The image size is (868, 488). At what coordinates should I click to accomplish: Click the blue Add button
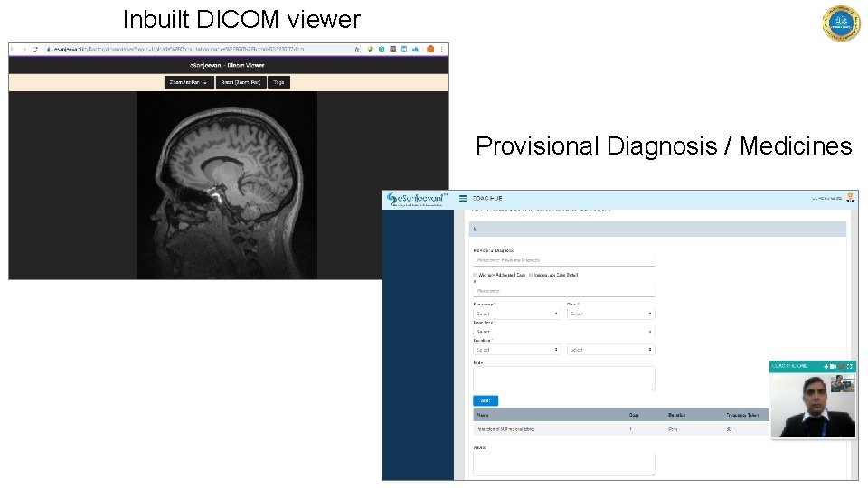pos(486,400)
